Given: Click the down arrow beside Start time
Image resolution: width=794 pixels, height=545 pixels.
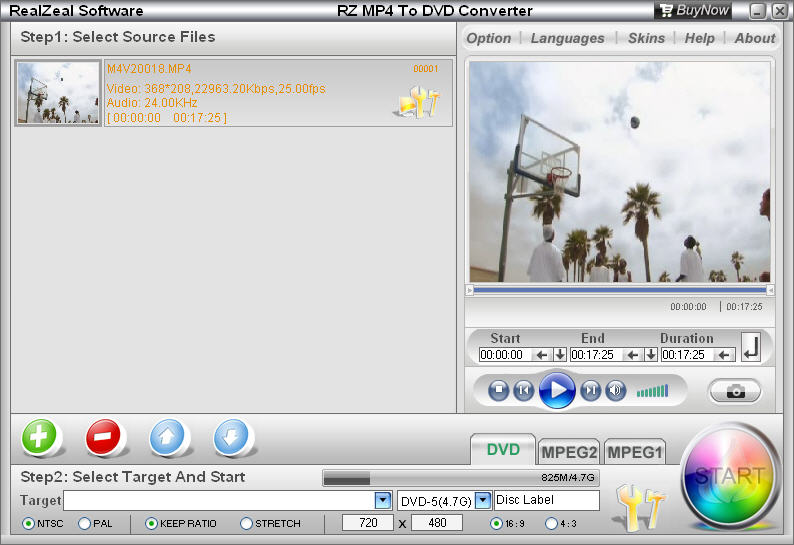Looking at the screenshot, I should [560, 354].
